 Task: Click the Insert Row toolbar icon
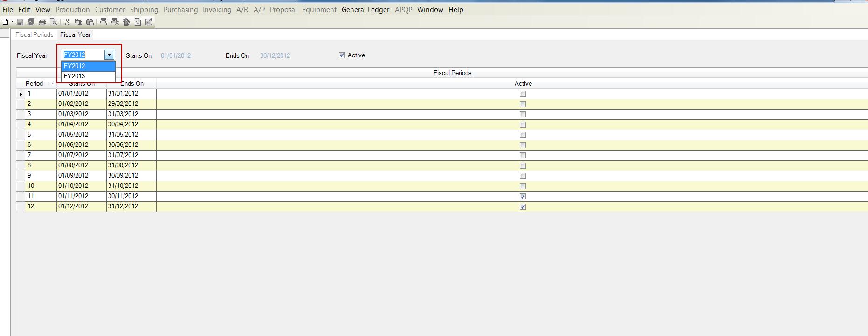click(x=103, y=22)
